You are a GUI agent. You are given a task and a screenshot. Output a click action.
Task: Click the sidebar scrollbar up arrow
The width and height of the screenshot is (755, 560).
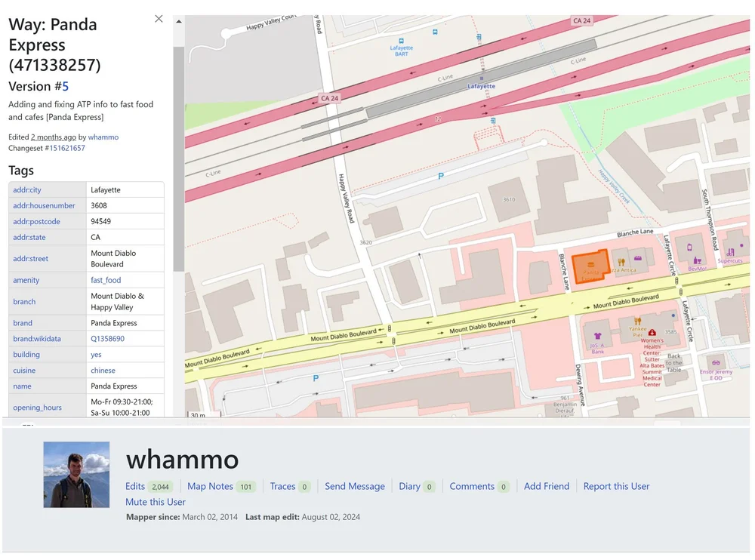(x=179, y=22)
